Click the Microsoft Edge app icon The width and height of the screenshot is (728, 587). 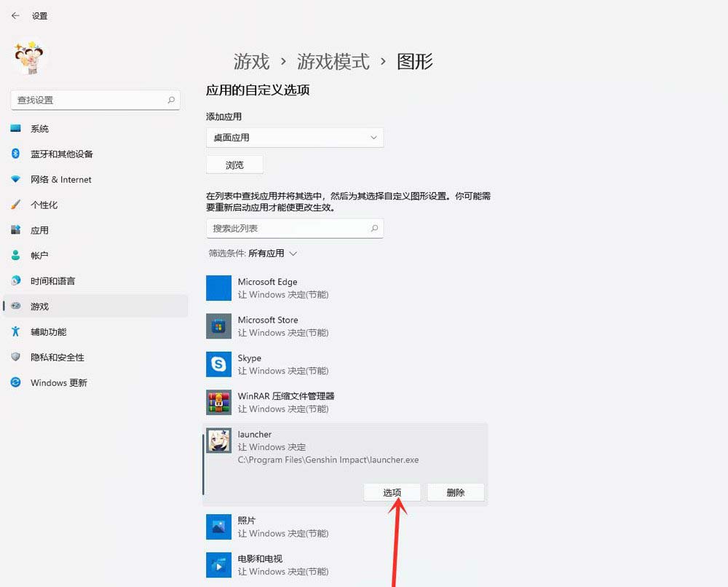(x=218, y=288)
